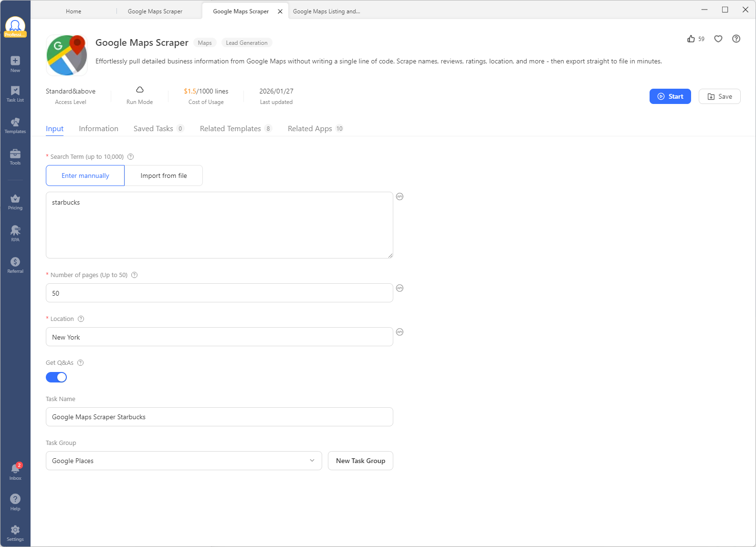
Task: Switch to the Home tab
Action: (x=73, y=11)
